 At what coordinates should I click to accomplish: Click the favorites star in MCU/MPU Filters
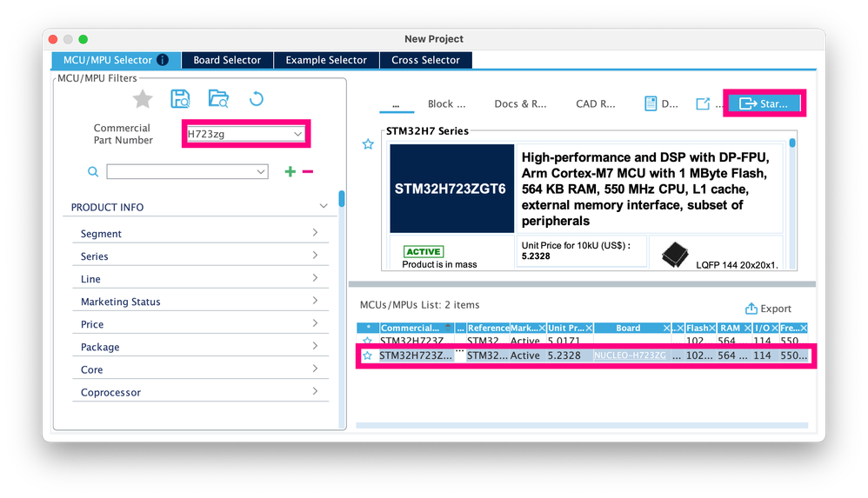(143, 99)
